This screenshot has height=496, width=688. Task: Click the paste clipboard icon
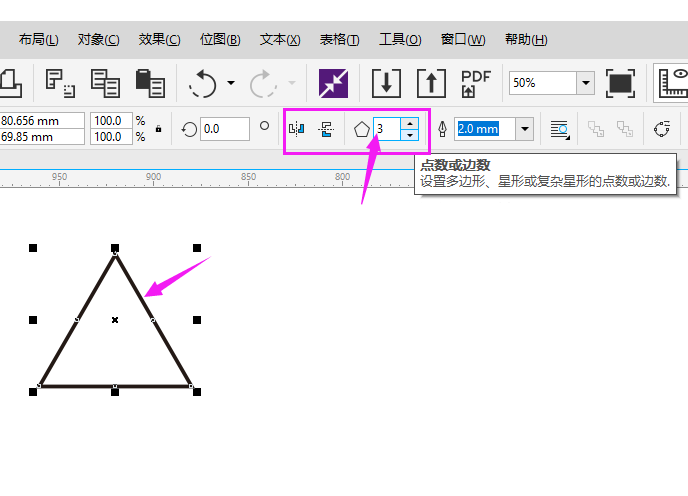150,83
